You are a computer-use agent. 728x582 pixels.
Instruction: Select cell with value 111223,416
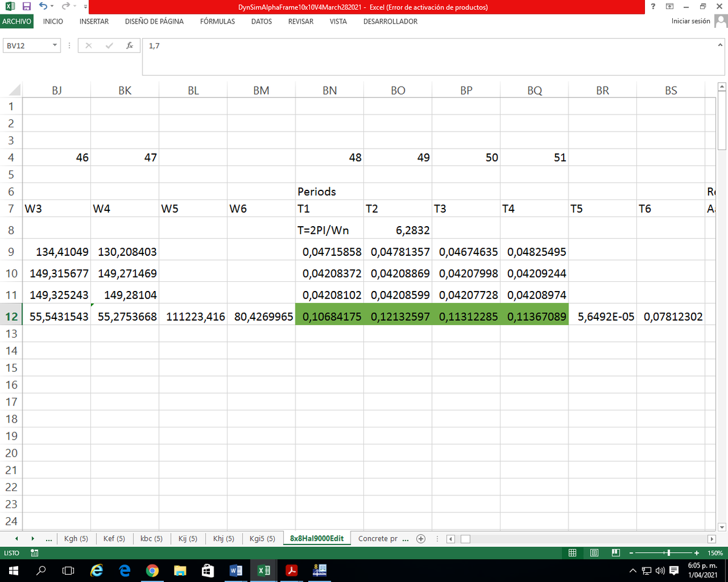pyautogui.click(x=193, y=316)
